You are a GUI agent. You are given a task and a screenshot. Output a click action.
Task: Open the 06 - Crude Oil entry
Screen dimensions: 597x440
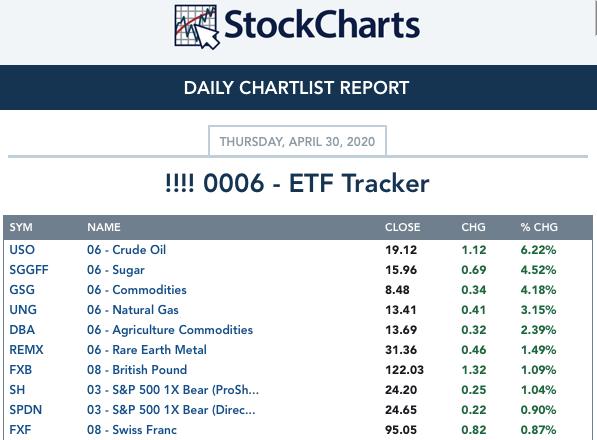tap(126, 250)
